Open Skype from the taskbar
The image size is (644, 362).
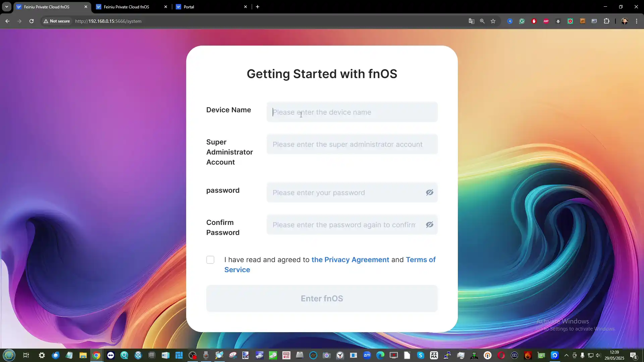[x=421, y=355]
